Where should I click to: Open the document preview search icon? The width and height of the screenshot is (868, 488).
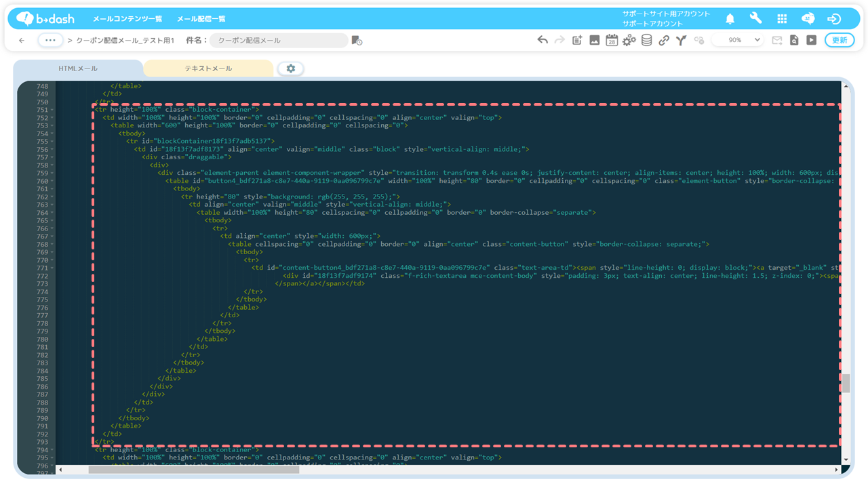point(794,40)
